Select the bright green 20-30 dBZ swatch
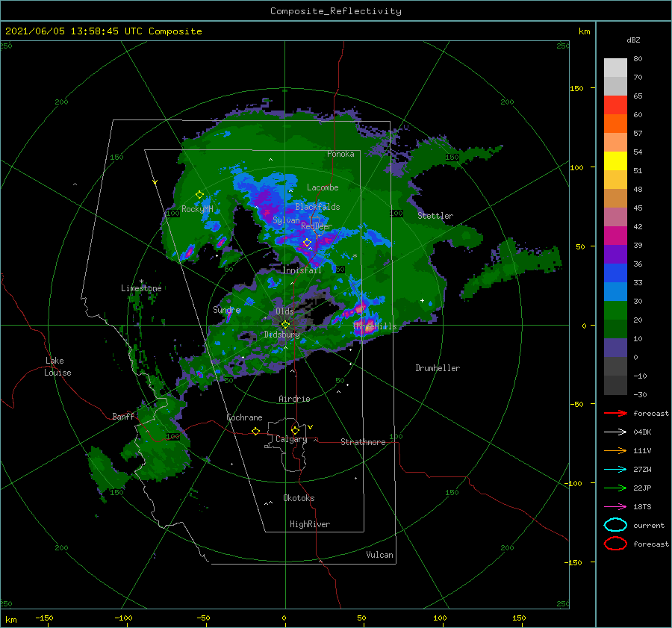The height and width of the screenshot is (628, 672). click(x=615, y=311)
